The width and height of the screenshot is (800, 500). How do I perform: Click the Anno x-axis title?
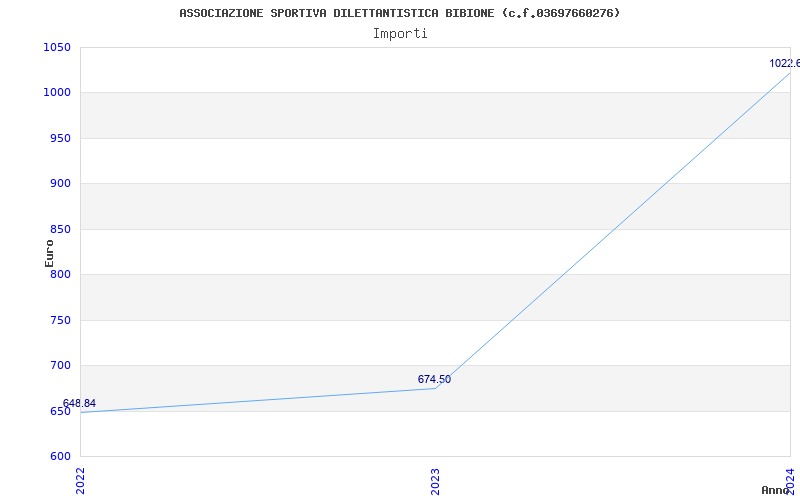[776, 490]
